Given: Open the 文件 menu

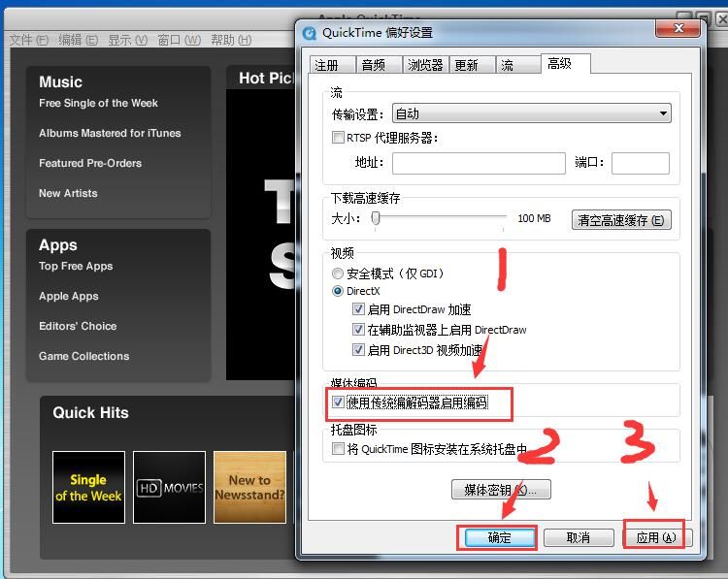Looking at the screenshot, I should 28,40.
